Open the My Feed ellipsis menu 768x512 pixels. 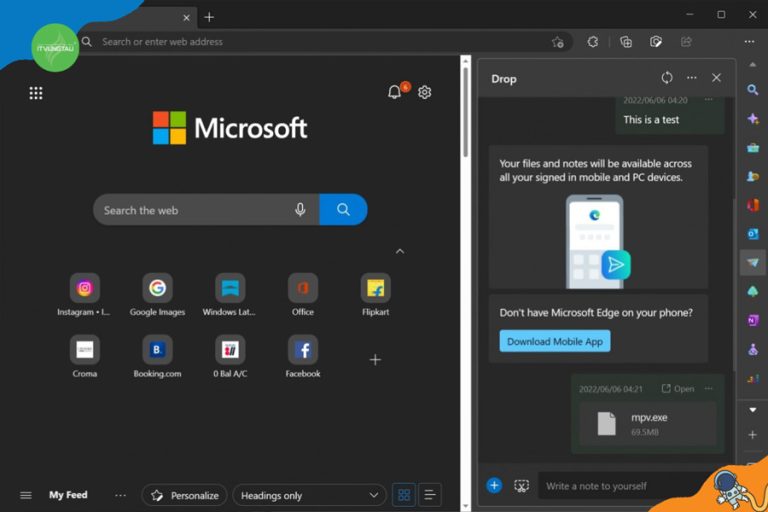pyautogui.click(x=120, y=495)
